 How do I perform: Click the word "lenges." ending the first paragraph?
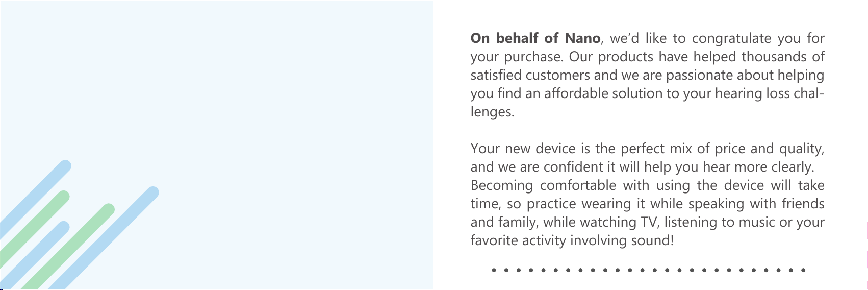pyautogui.click(x=492, y=113)
